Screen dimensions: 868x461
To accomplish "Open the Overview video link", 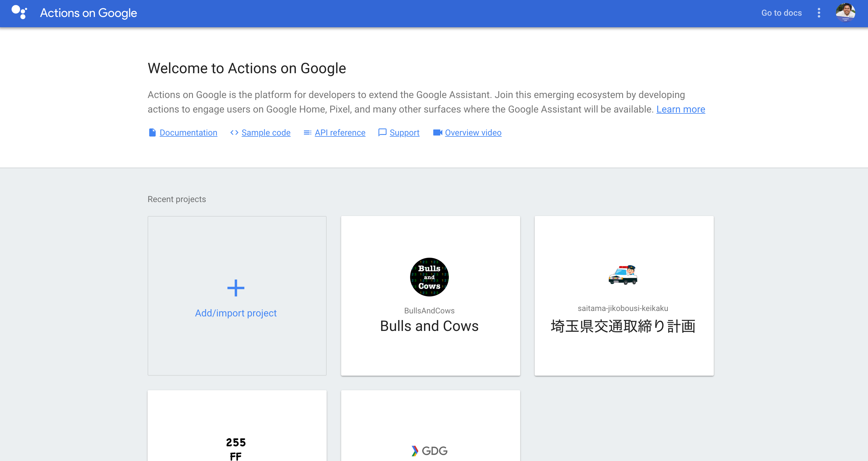I will (473, 132).
